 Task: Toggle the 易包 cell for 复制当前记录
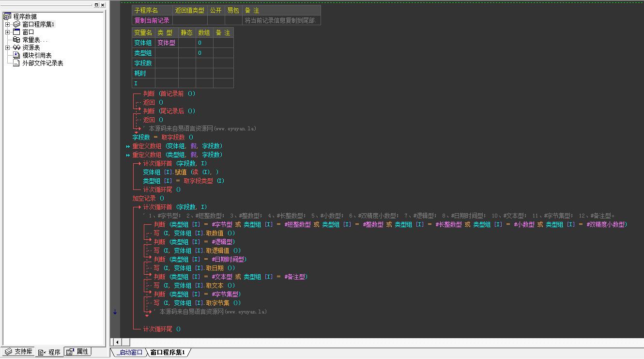pos(233,20)
